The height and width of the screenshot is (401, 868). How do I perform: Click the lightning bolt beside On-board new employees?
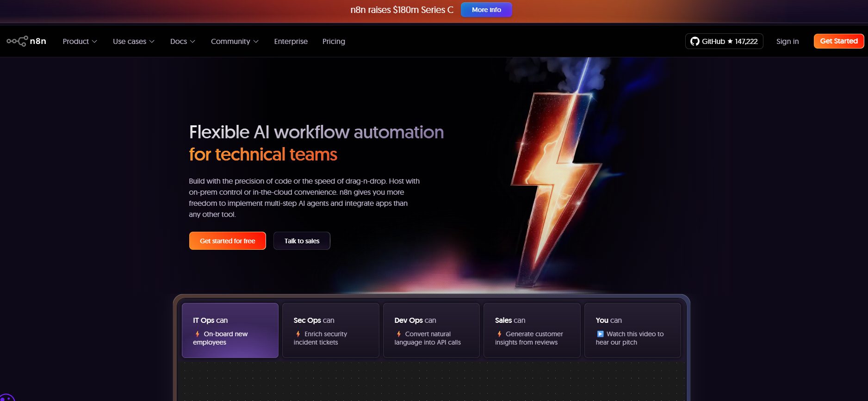tap(198, 334)
